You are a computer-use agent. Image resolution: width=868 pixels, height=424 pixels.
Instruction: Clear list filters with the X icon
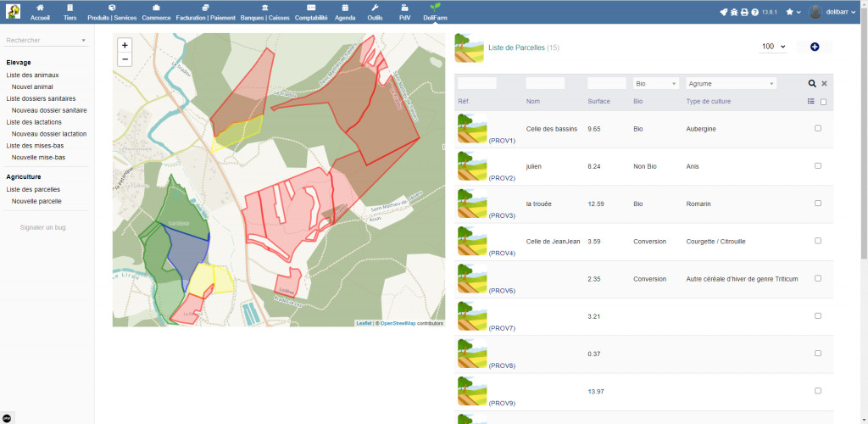click(x=824, y=84)
